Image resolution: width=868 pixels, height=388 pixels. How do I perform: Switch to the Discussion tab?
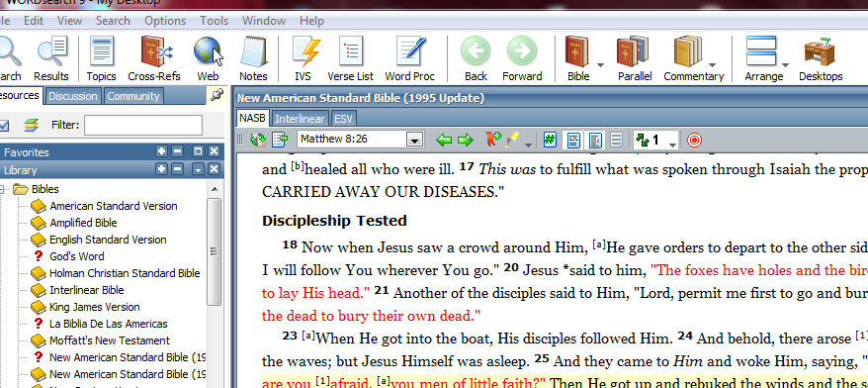tap(72, 96)
